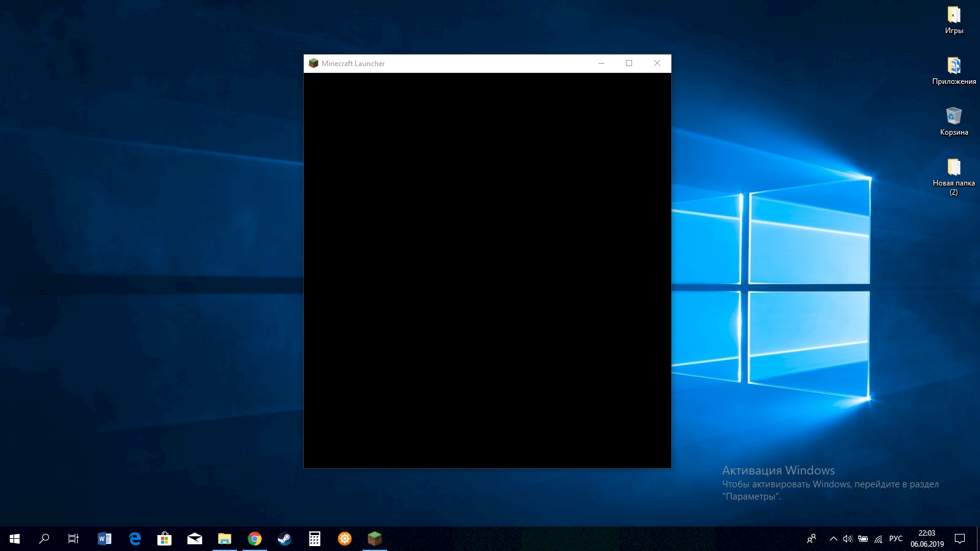Open Google Chrome in the taskbar
This screenshot has width=980, height=551.
tap(255, 539)
